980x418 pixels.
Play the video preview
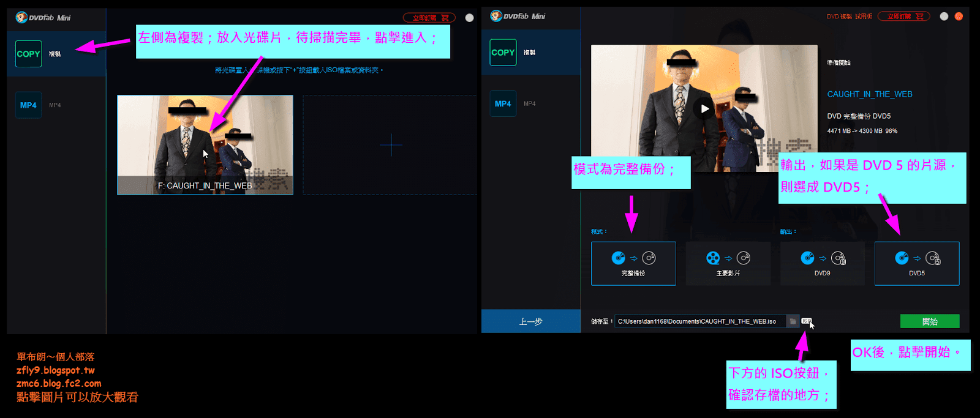click(x=704, y=108)
